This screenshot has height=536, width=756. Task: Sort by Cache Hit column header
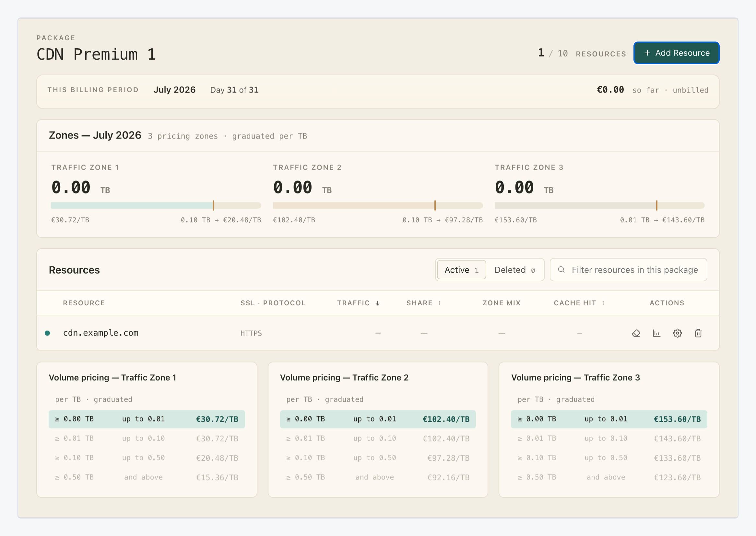[579, 303]
